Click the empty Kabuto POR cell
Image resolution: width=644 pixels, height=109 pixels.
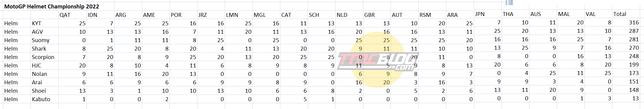click(183, 99)
